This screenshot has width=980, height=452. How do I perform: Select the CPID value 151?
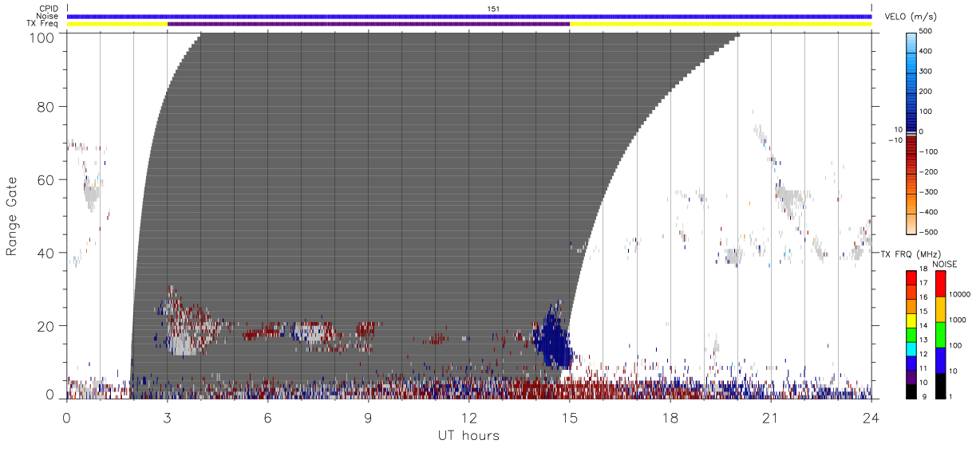tap(493, 8)
